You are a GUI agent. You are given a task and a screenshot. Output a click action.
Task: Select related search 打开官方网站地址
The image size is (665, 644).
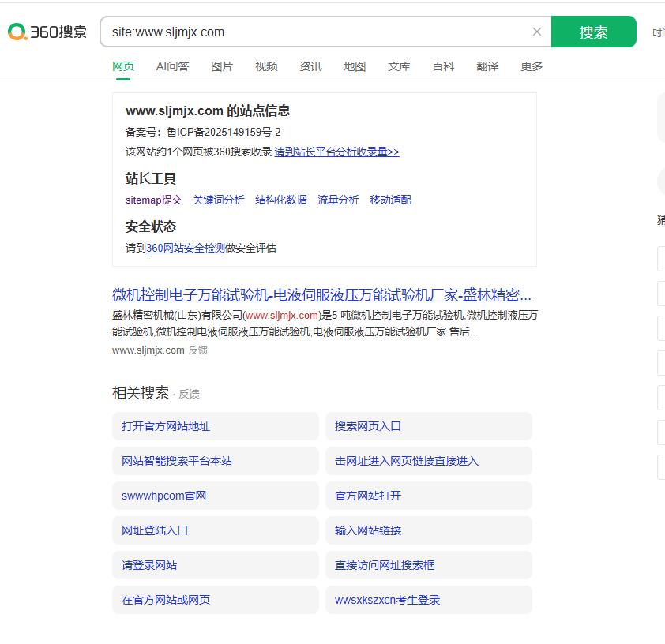(216, 426)
